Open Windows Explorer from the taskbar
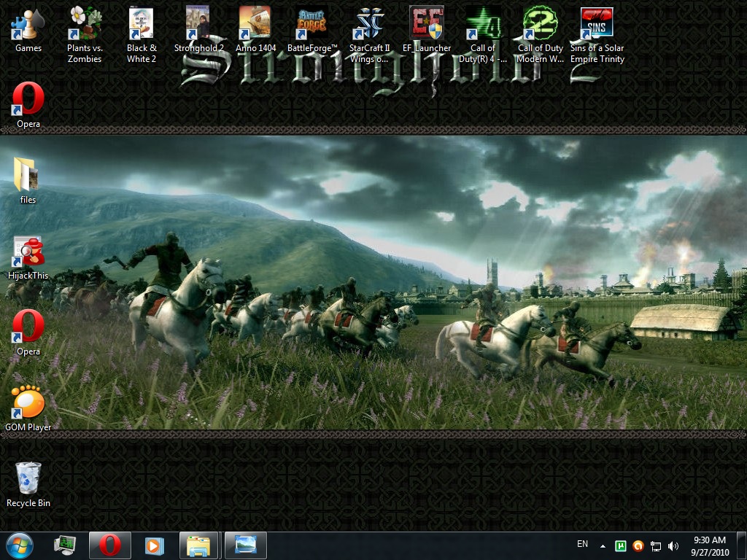 [198, 545]
